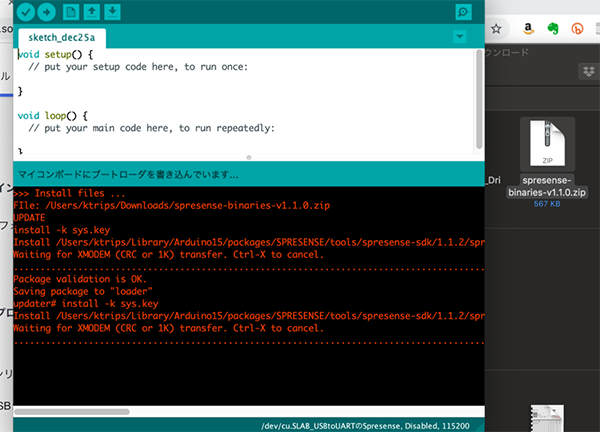Click the Upload arrow button
600x432 pixels.
point(47,12)
